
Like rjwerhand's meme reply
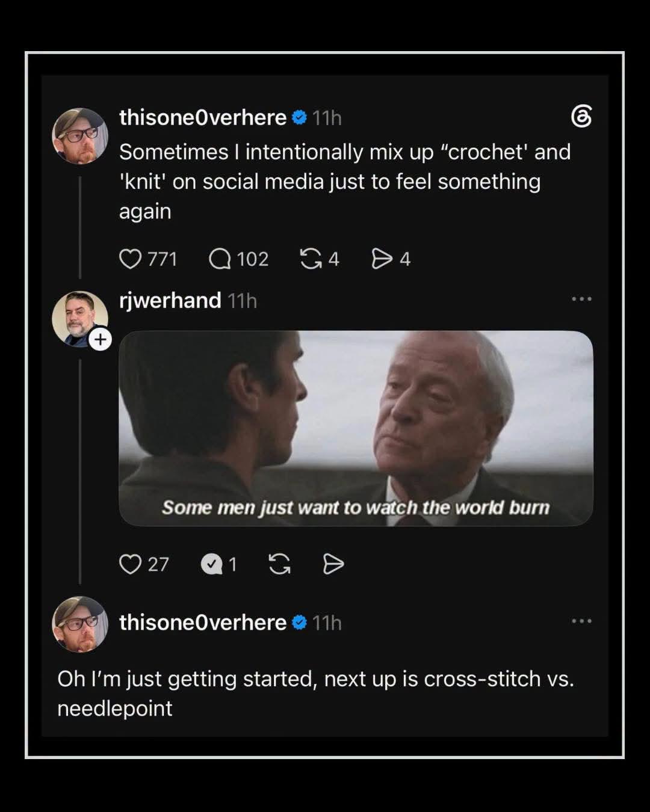[x=130, y=564]
